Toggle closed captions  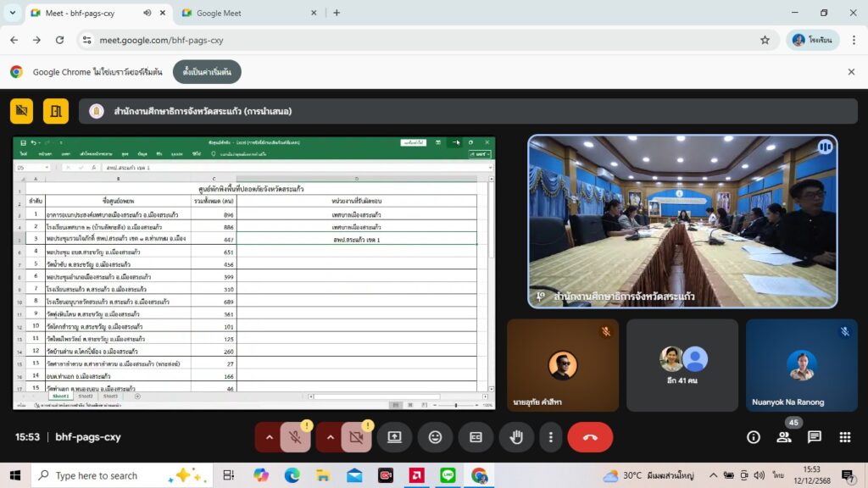[476, 437]
